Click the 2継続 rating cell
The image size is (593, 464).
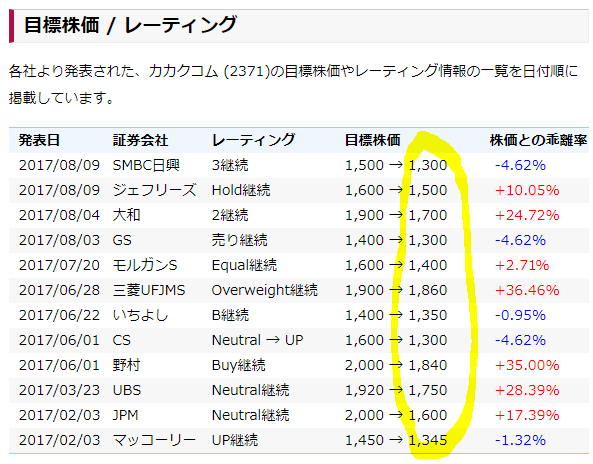tap(230, 215)
